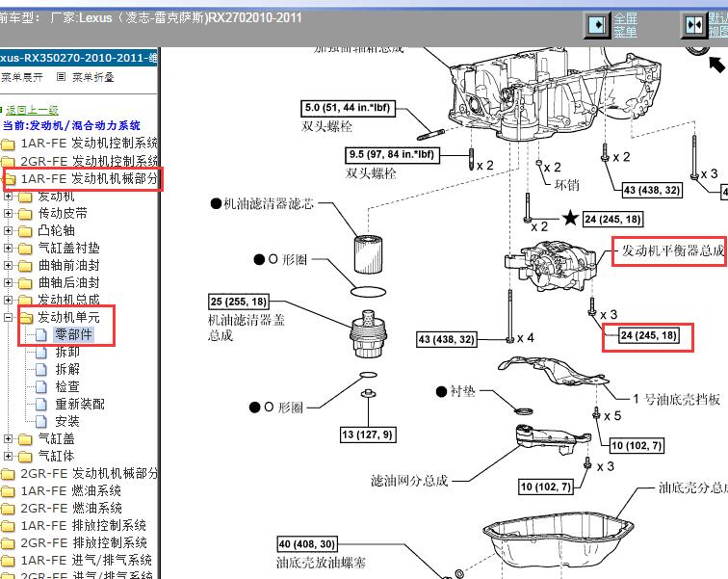This screenshot has height=579, width=728.
Task: Click the 安装 page icon
Action: pyautogui.click(x=41, y=422)
